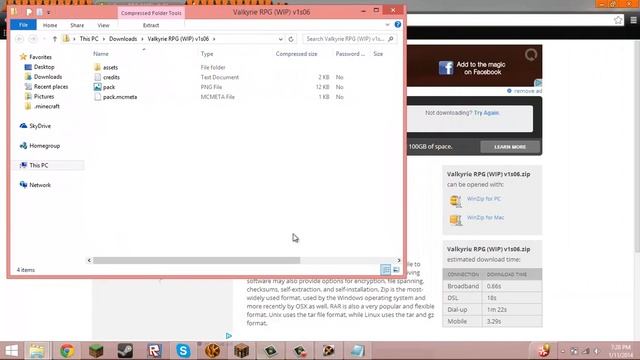Go up one folder level arrow
The height and width of the screenshot is (360, 640).
55,39
